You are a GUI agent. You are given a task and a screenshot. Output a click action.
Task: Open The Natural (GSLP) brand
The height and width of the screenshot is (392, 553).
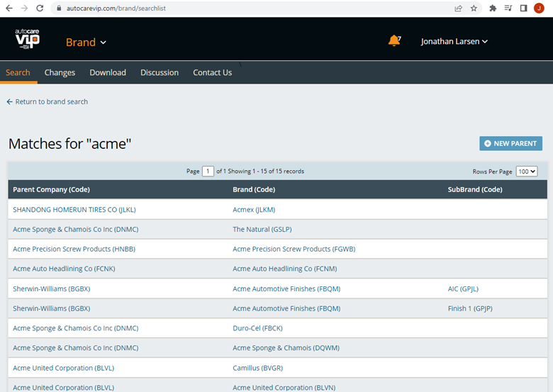tap(262, 230)
